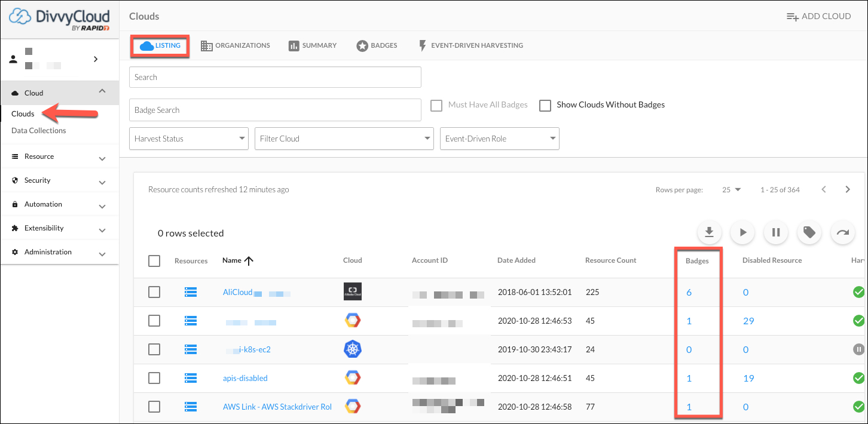
Task: Open resources icon for apis-disabled row
Action: [191, 378]
